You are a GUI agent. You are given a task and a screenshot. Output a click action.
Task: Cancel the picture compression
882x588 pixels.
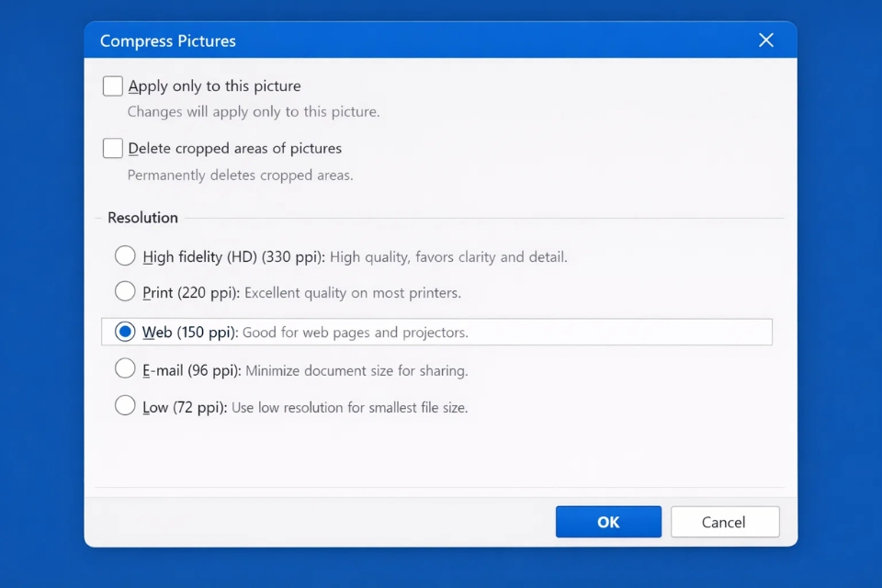(x=725, y=521)
